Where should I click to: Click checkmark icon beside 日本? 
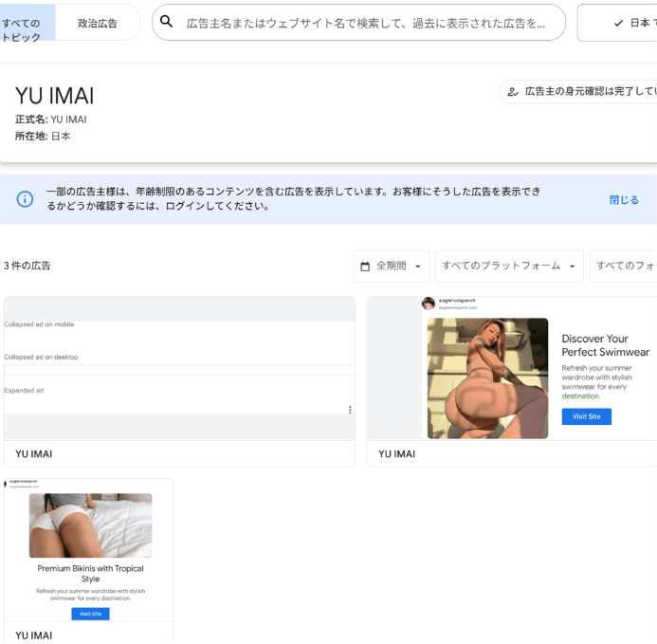click(x=618, y=23)
